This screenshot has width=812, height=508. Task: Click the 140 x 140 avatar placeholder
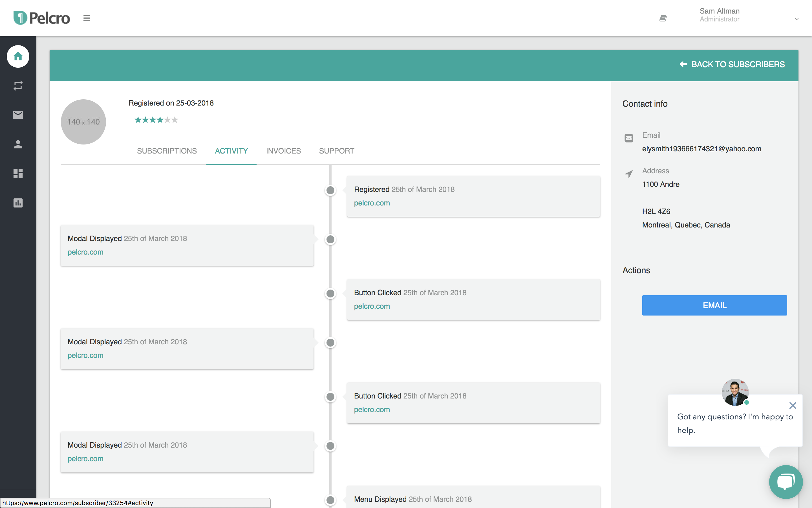[83, 122]
